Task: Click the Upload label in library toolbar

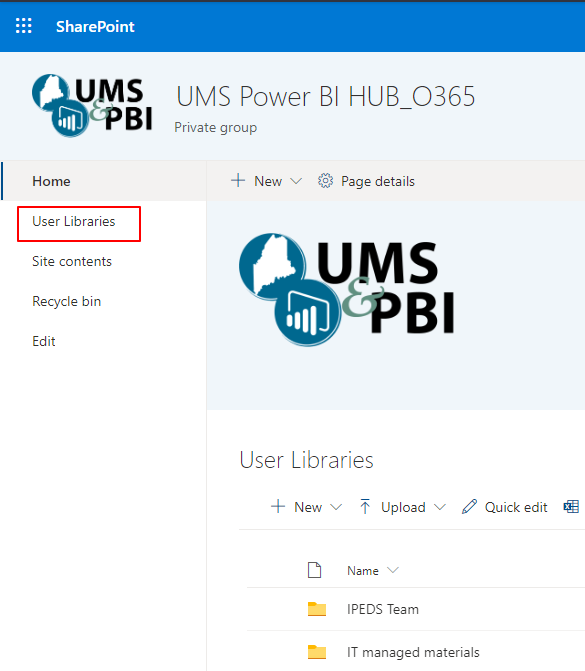Action: pyautogui.click(x=403, y=507)
